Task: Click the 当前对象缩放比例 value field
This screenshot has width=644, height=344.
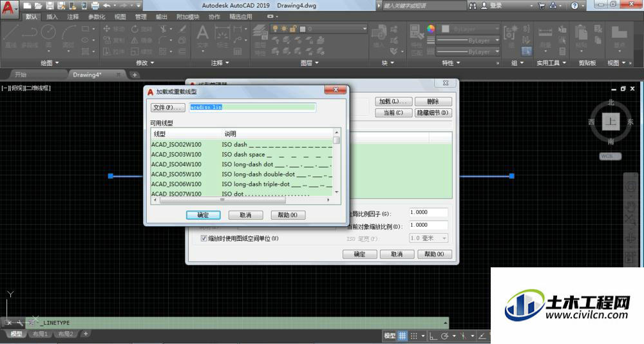Action: (428, 225)
